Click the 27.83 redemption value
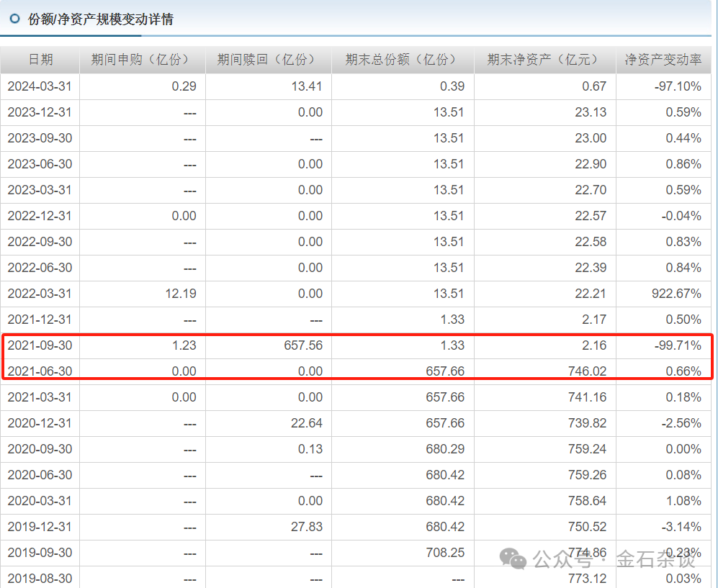This screenshot has width=718, height=588. click(307, 527)
